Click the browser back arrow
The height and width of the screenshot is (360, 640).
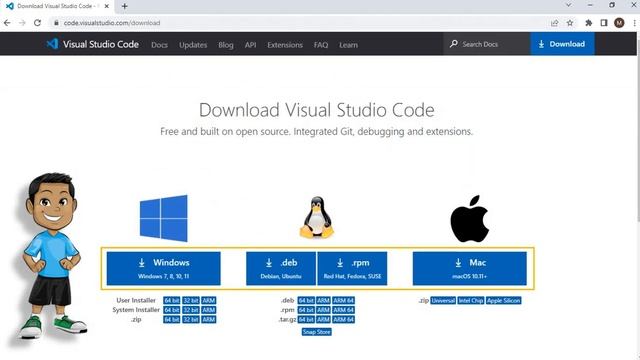[7, 23]
